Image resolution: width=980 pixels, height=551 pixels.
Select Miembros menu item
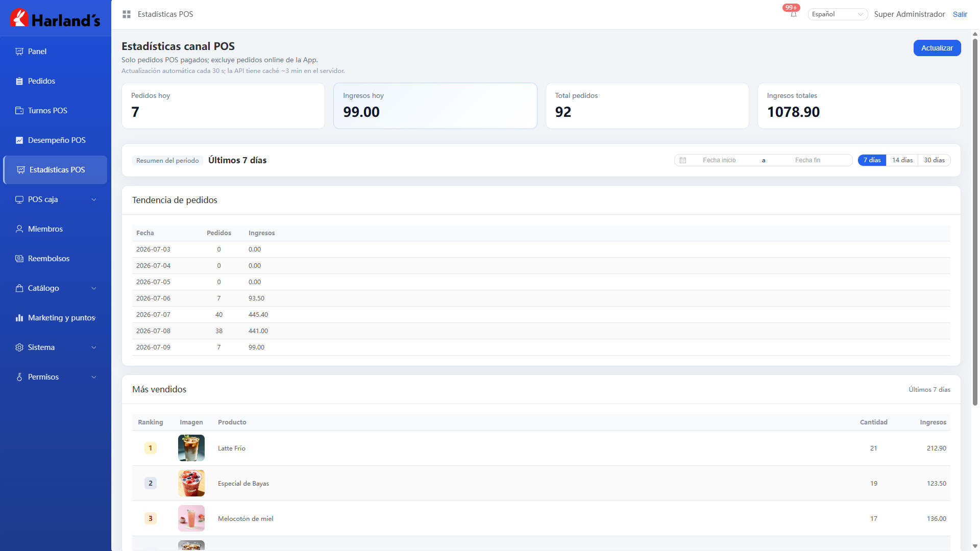point(56,229)
